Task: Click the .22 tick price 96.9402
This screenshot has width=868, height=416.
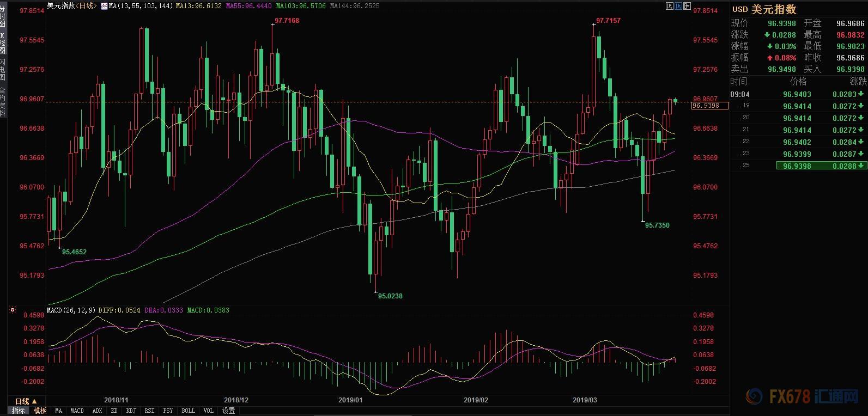Action: click(x=797, y=142)
